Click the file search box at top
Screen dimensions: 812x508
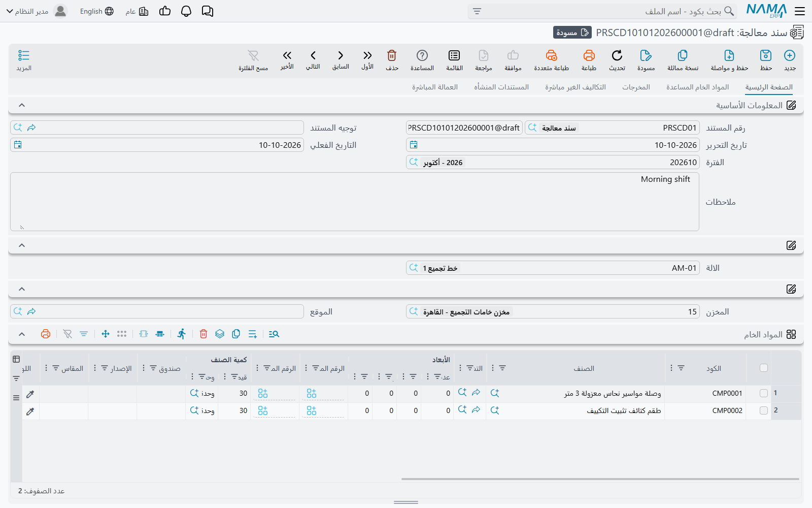(x=602, y=11)
